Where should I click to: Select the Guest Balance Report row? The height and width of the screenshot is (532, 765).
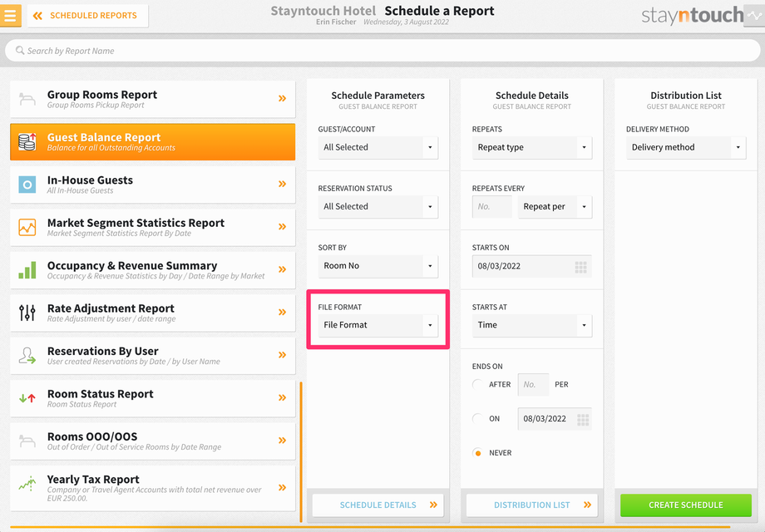point(153,142)
